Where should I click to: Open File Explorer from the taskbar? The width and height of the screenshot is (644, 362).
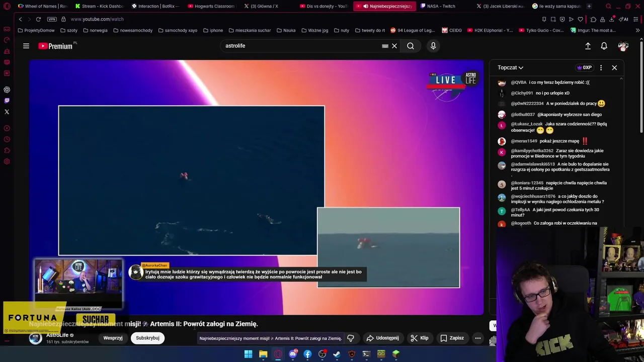tap(263, 354)
